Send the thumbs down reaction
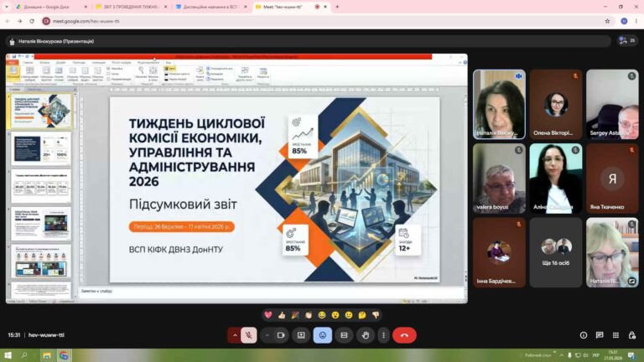The height and width of the screenshot is (362, 644). tap(376, 315)
